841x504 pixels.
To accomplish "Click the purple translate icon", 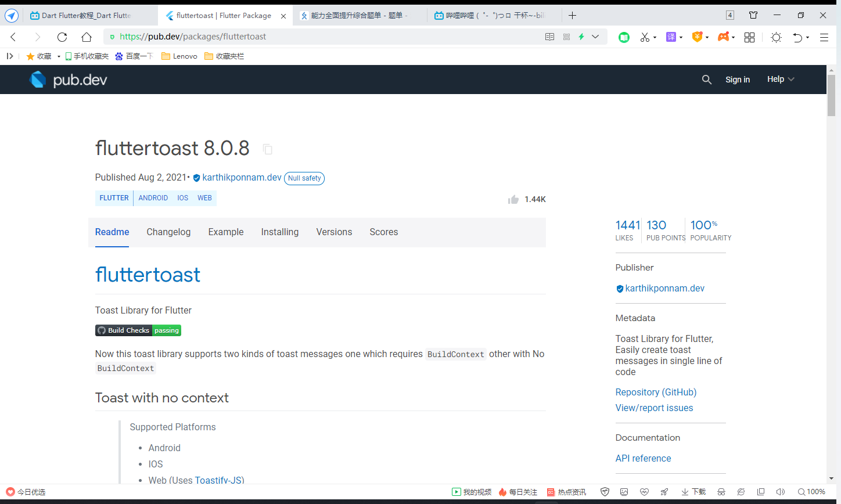I will pyautogui.click(x=671, y=37).
